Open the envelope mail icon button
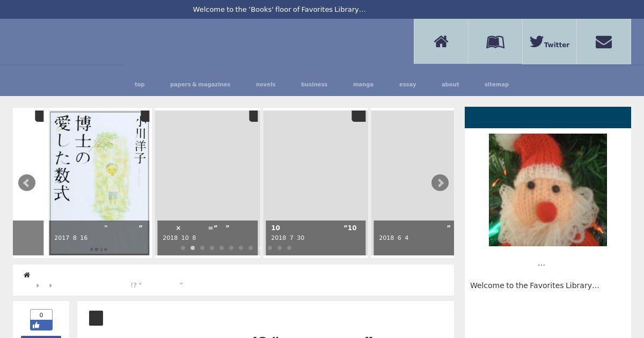This screenshot has width=644, height=338. tap(604, 42)
